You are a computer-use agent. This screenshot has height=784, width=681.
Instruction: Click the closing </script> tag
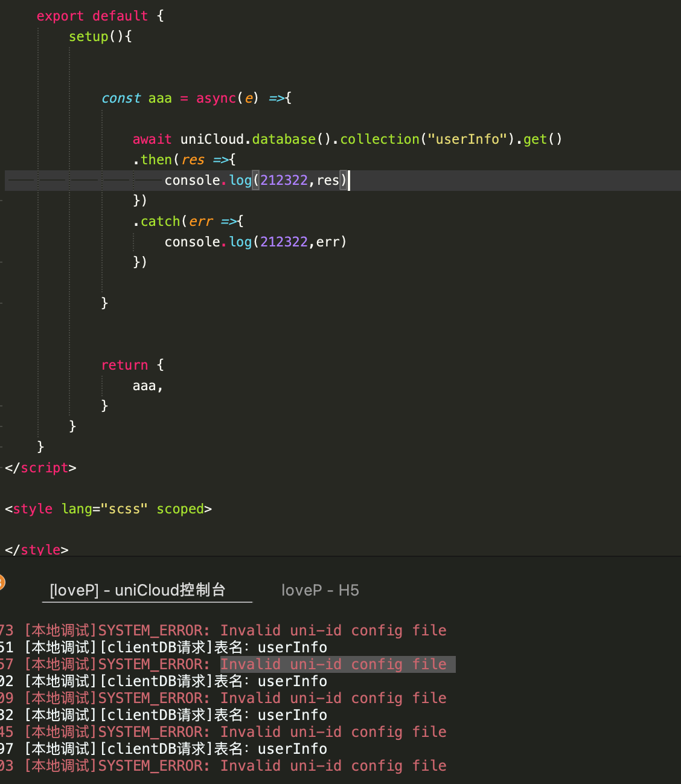(40, 468)
